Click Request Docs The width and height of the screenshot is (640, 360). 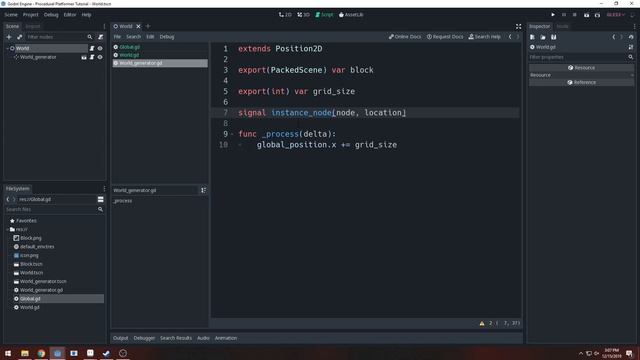tap(445, 37)
